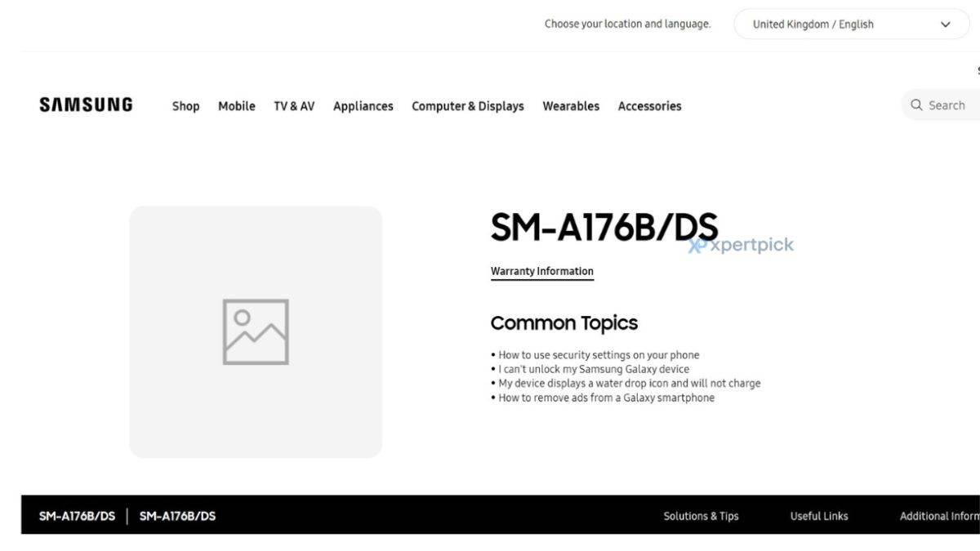This screenshot has width=980, height=551.
Task: Open the Wearables menu
Action: point(571,106)
